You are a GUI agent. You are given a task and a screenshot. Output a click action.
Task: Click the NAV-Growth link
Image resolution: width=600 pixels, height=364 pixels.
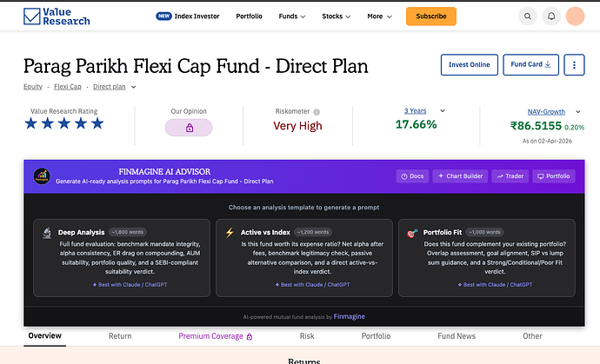coord(546,112)
